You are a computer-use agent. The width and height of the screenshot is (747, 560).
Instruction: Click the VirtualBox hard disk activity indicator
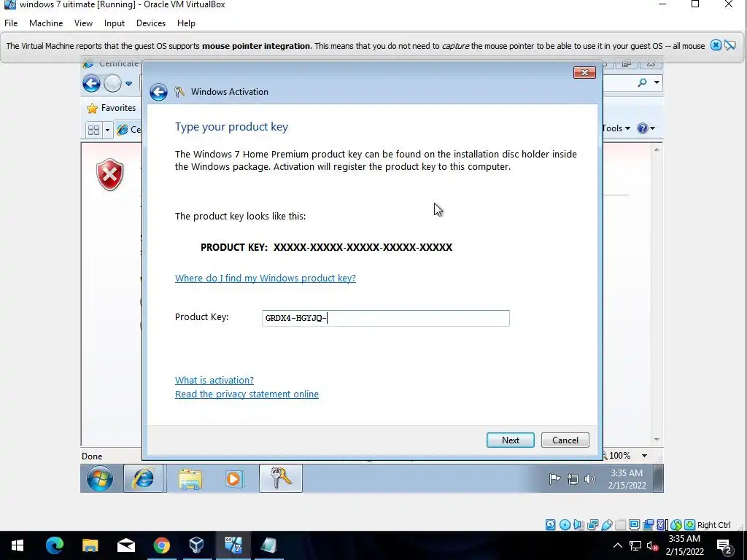550,525
